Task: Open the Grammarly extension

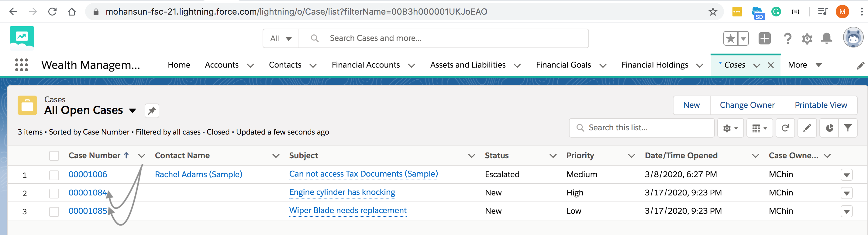Action: [776, 12]
